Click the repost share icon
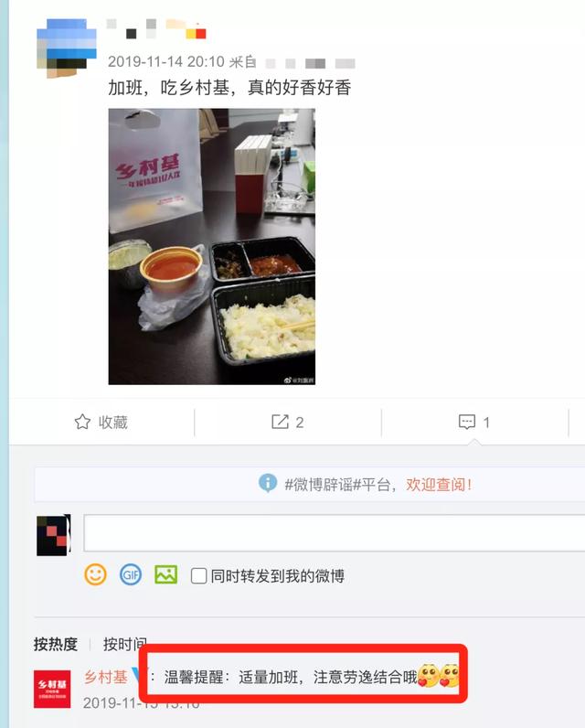Screen dimensions: 585x728 [280, 422]
